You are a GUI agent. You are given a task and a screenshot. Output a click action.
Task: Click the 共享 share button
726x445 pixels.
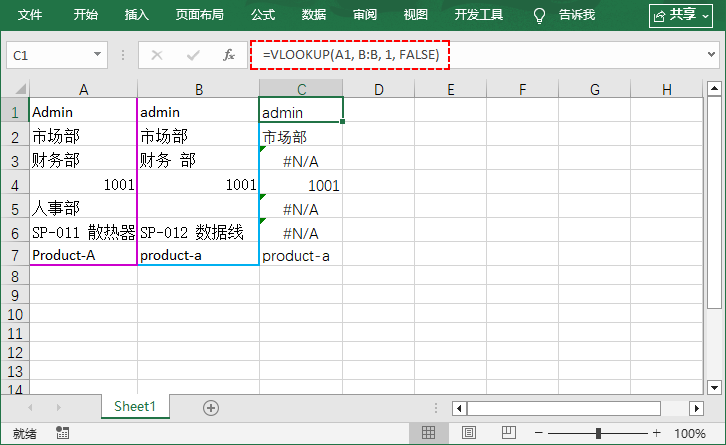coord(681,16)
